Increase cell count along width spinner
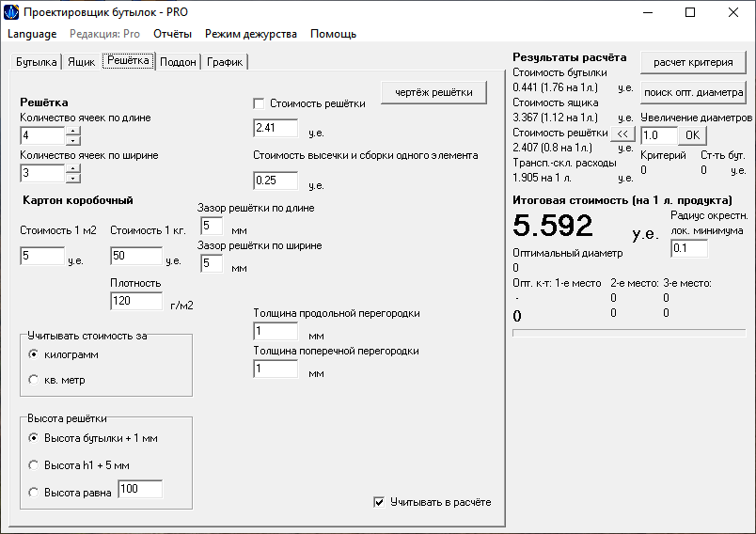The height and width of the screenshot is (534, 756). [72, 168]
